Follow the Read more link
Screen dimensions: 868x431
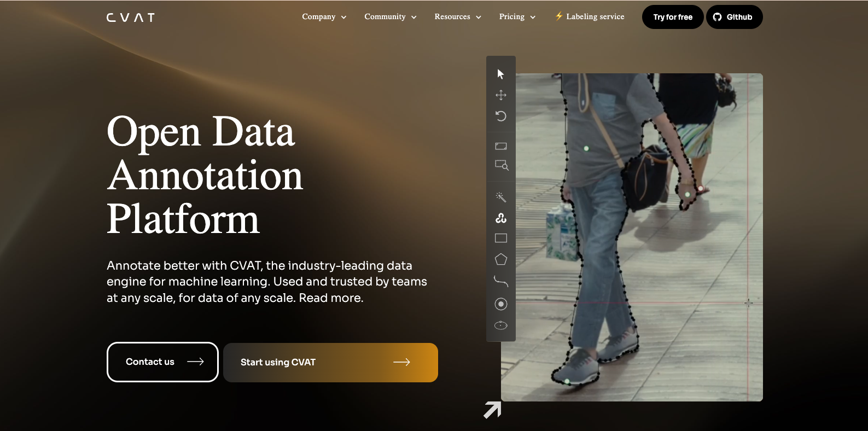331,298
